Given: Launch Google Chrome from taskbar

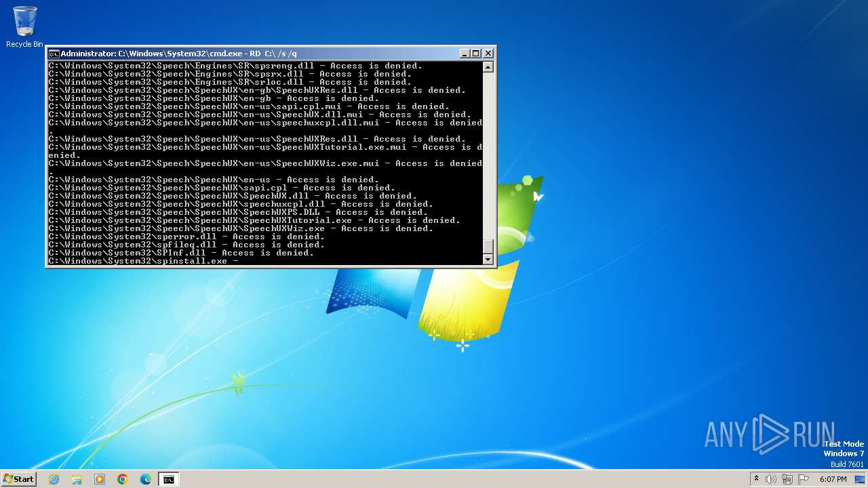Looking at the screenshot, I should [x=123, y=479].
